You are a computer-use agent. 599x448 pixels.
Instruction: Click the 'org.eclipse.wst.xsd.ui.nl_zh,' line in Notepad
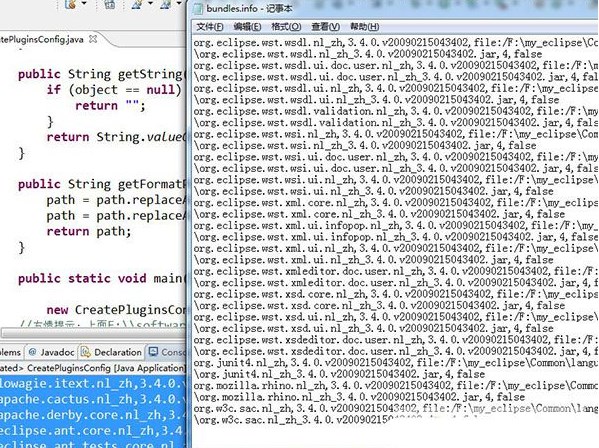pos(395,317)
